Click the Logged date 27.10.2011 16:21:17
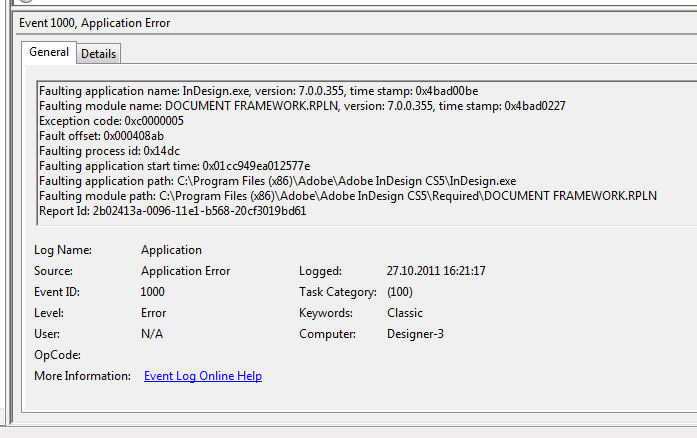 click(436, 271)
